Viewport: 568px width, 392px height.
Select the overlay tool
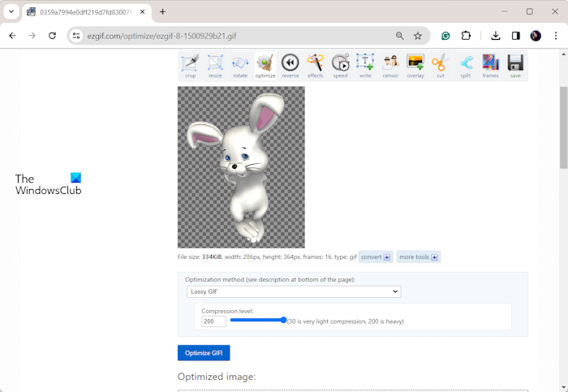coord(415,66)
